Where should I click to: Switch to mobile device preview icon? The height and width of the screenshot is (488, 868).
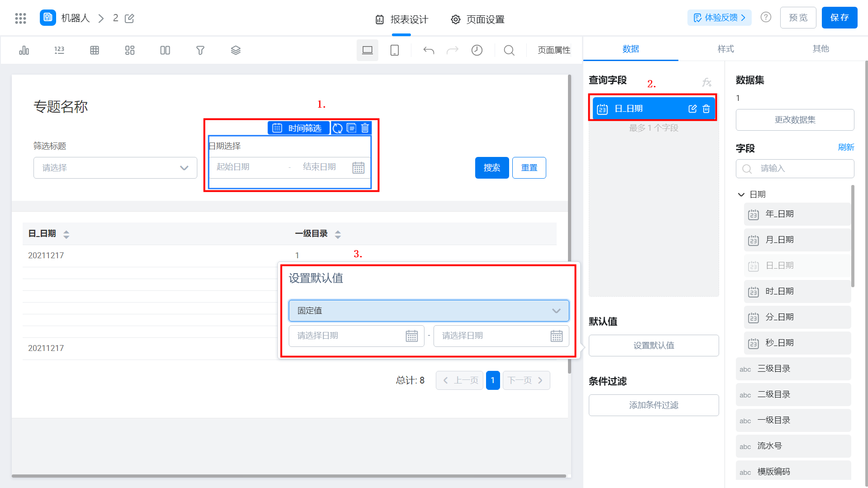tap(395, 50)
